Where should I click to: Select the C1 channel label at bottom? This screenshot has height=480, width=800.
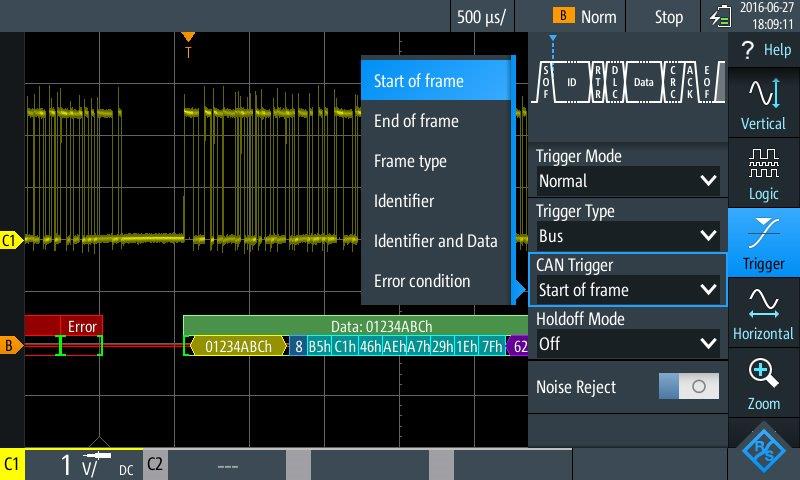tap(13, 465)
